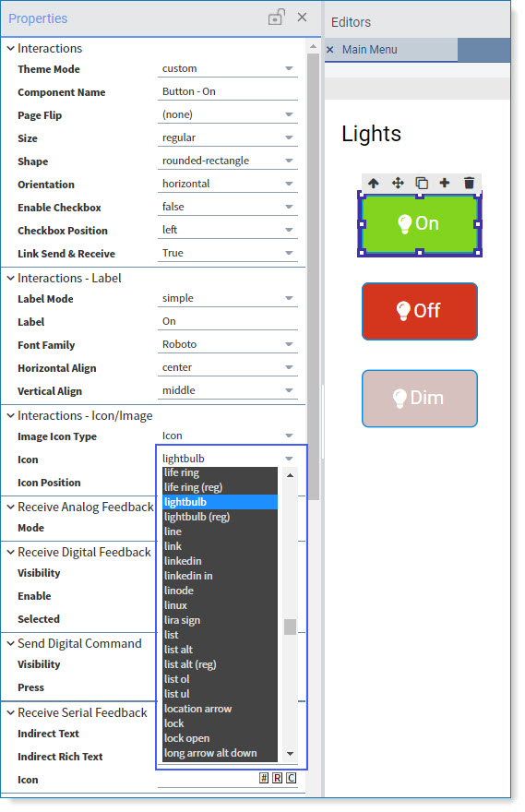
Task: Select 'linkedin in' from icon list
Action: tap(220, 576)
